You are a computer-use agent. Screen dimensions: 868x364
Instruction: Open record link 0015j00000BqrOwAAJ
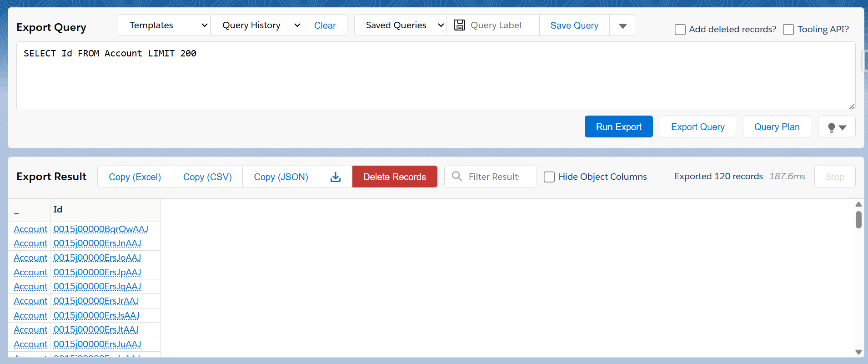(100, 229)
